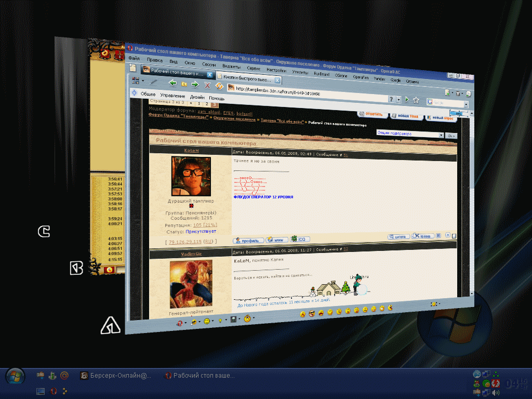
Task: Click the bookmark star icon
Action: 416,100
